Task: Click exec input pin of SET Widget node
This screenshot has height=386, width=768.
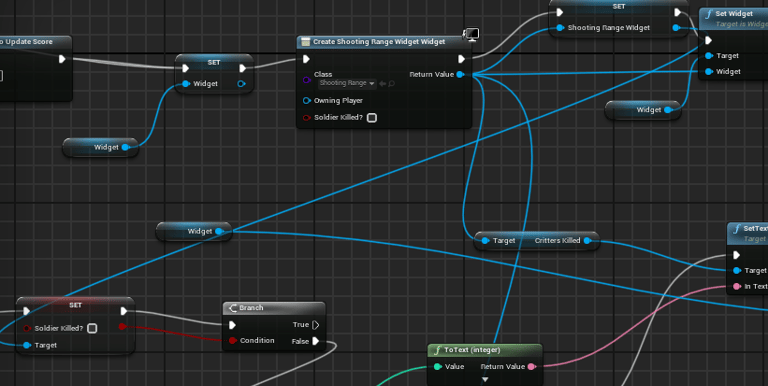Action: [x=185, y=68]
